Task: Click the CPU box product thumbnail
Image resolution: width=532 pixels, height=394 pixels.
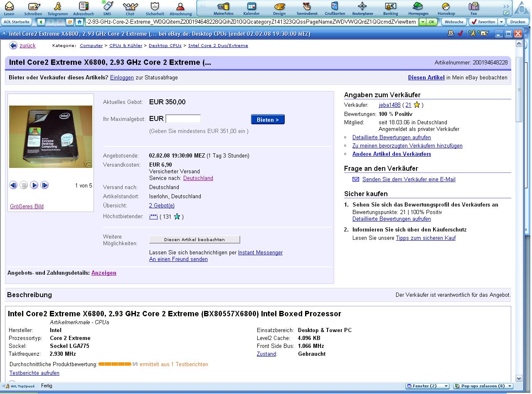Action: point(51,137)
